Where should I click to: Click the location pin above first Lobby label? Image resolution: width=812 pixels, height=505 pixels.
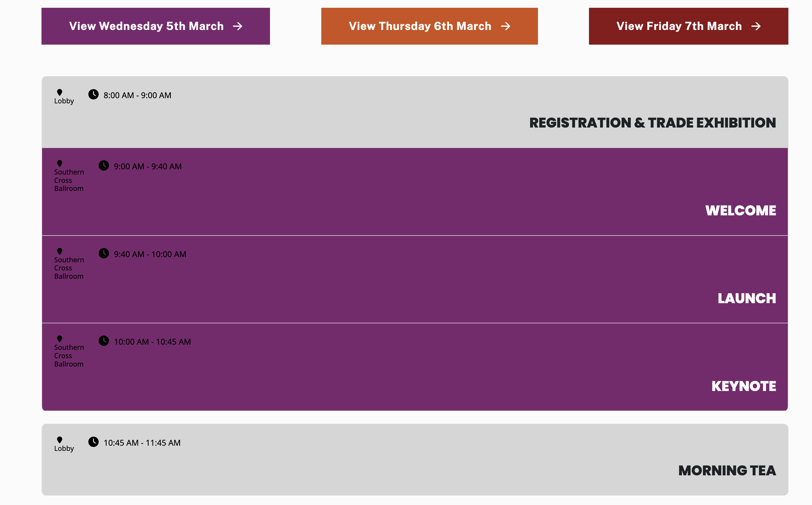(x=59, y=92)
